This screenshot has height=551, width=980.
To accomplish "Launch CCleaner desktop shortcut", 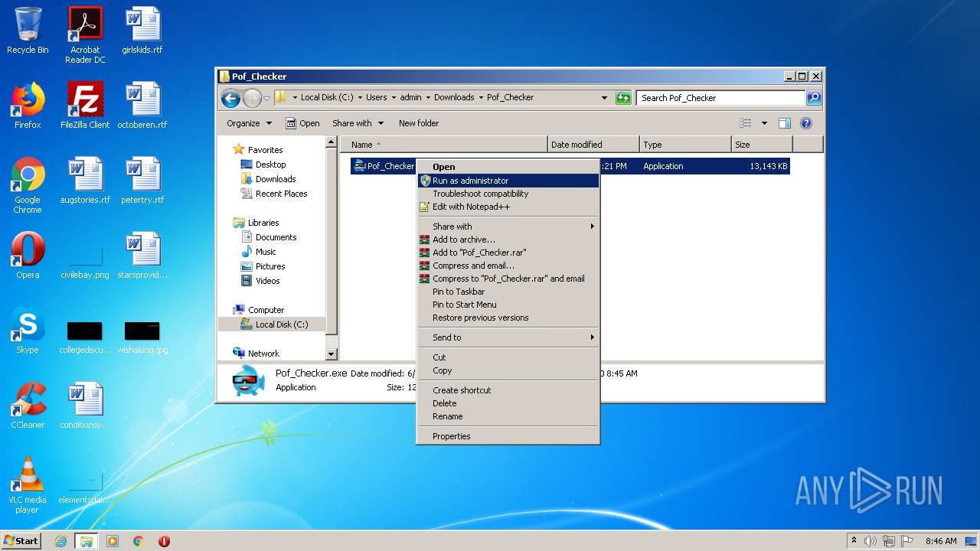I will click(28, 405).
